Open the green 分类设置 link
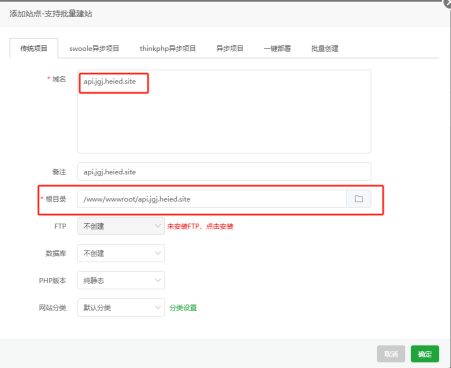The height and width of the screenshot is (368, 451). point(183,308)
